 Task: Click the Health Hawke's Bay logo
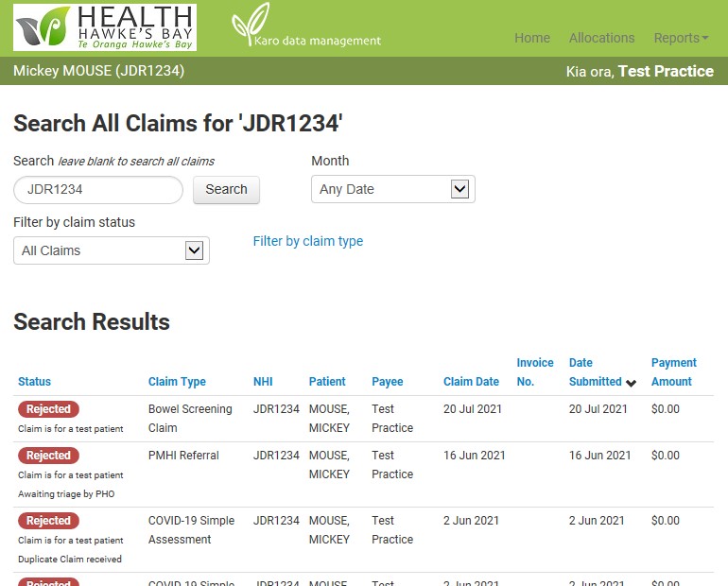(x=105, y=27)
